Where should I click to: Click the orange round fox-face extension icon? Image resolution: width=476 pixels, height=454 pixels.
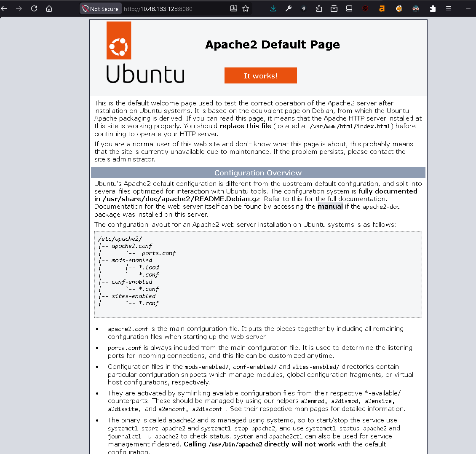coord(399,8)
